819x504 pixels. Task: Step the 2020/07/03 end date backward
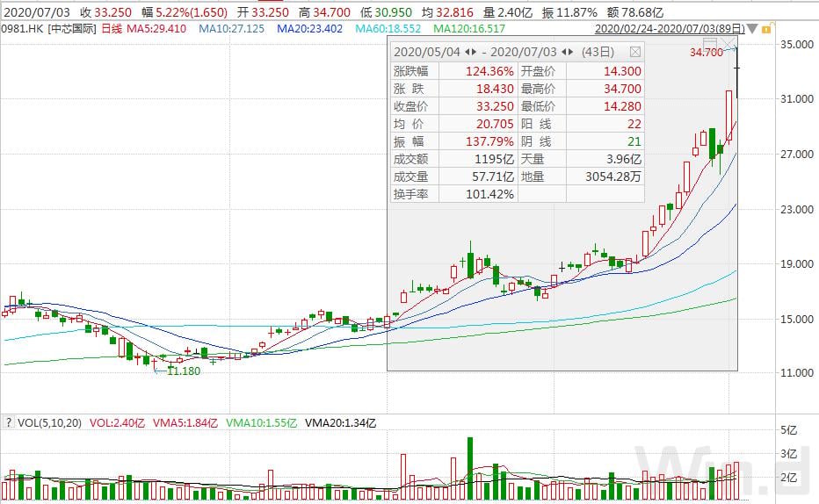click(x=563, y=52)
